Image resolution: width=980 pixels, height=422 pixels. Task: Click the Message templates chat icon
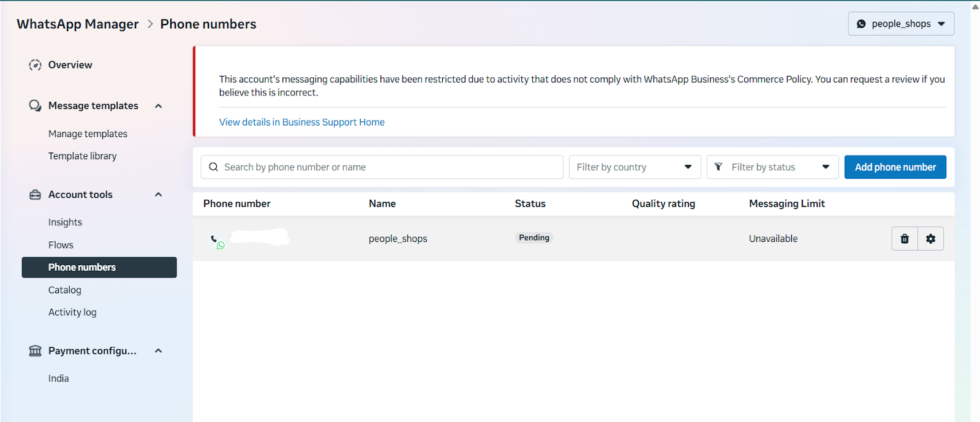[35, 106]
